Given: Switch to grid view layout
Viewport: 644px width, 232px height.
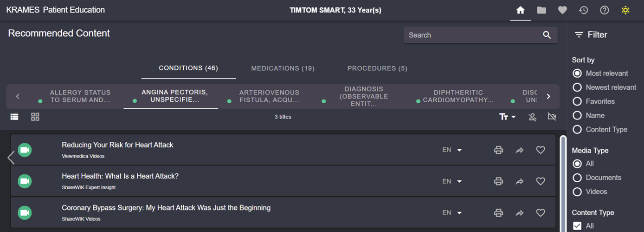Looking at the screenshot, I should click(35, 117).
